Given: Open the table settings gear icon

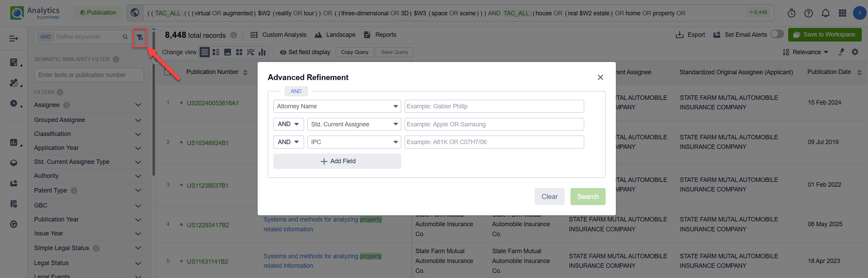Looking at the screenshot, I should (x=855, y=52).
